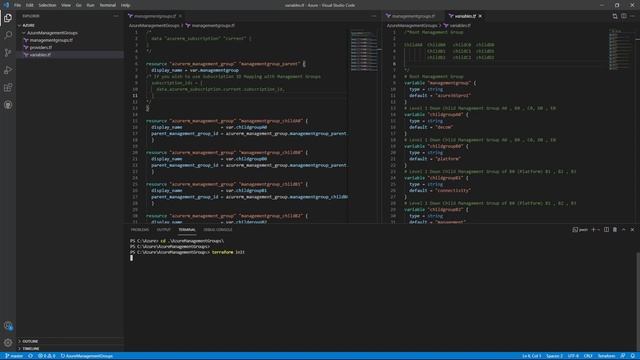Click the terminal input cursor line
The height and width of the screenshot is (360, 640).
(131, 258)
